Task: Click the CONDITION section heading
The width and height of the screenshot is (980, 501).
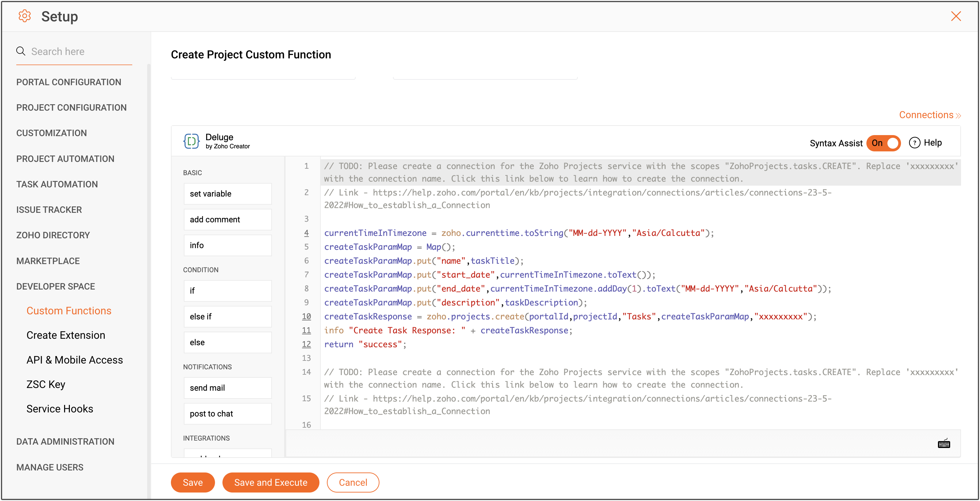Action: click(x=200, y=270)
